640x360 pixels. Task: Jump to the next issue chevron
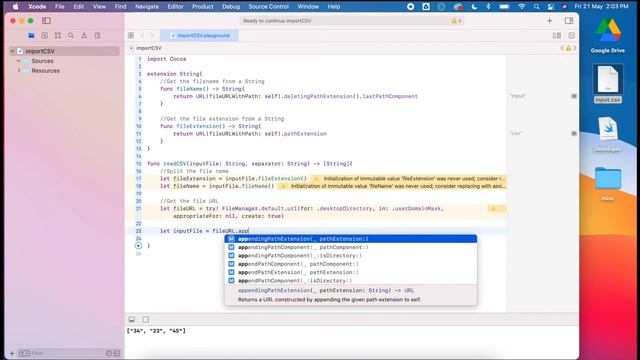(575, 48)
